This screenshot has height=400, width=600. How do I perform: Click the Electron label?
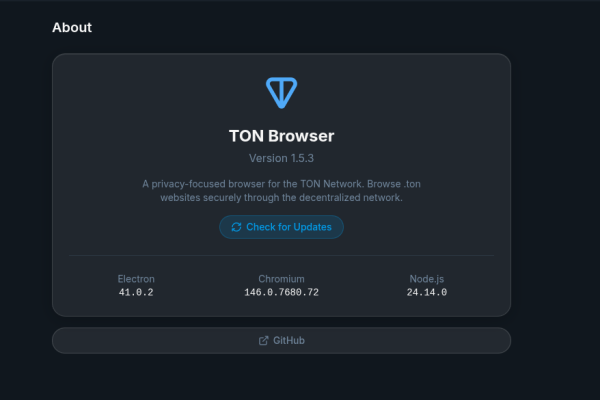(x=136, y=278)
